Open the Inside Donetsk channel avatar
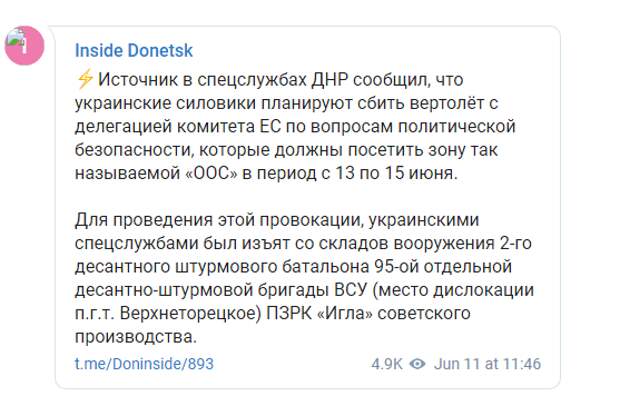 point(24,45)
